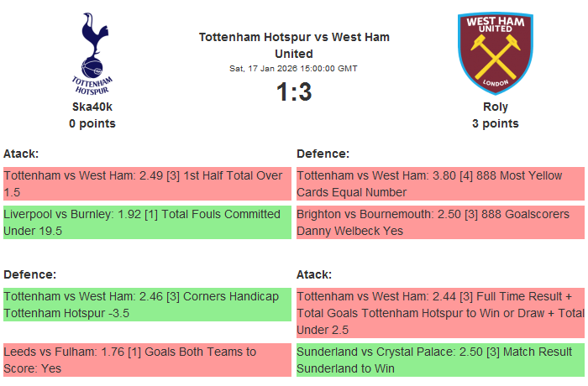Click the West Ham United club crest
Screen dimensions: 588x386
495,53
